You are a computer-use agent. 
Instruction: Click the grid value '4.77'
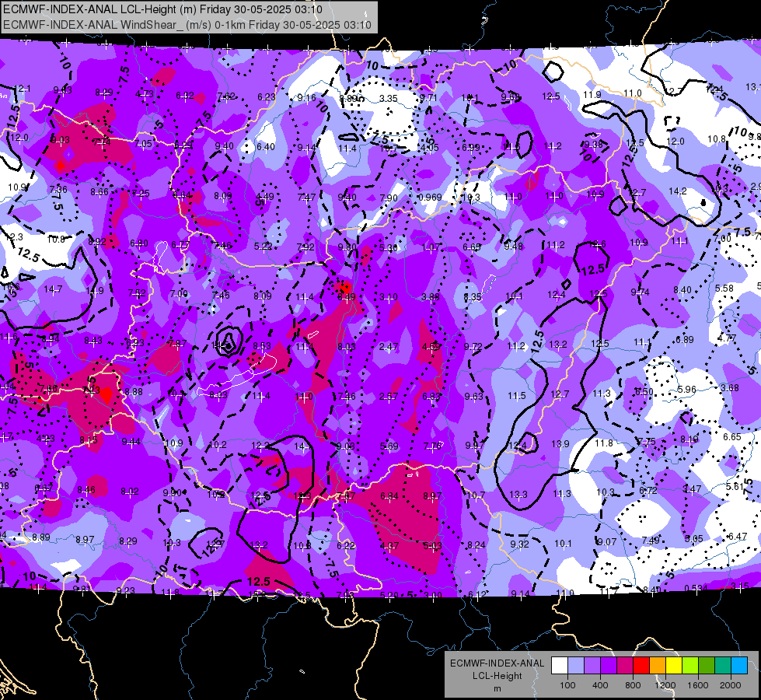click(727, 338)
